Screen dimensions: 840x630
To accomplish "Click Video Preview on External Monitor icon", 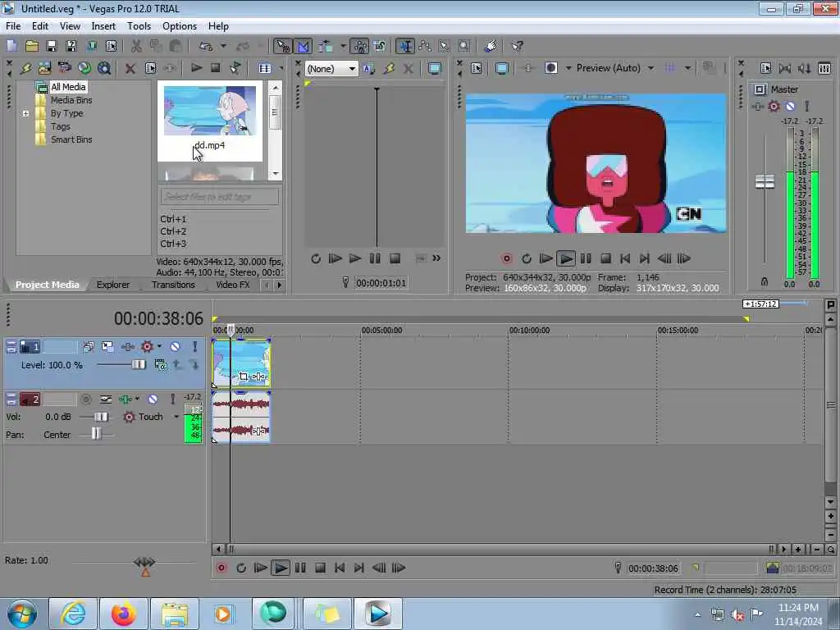I will click(x=502, y=68).
